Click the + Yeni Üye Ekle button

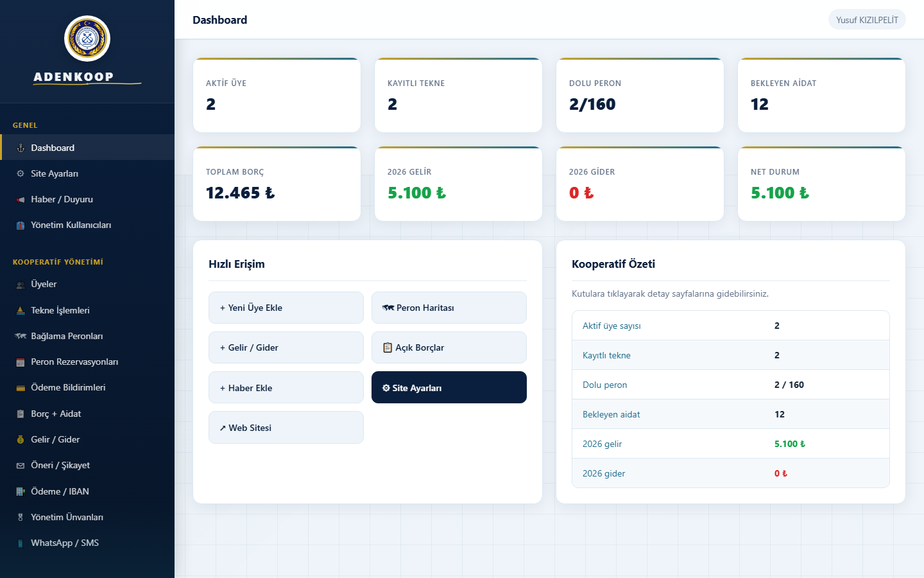[x=286, y=308]
